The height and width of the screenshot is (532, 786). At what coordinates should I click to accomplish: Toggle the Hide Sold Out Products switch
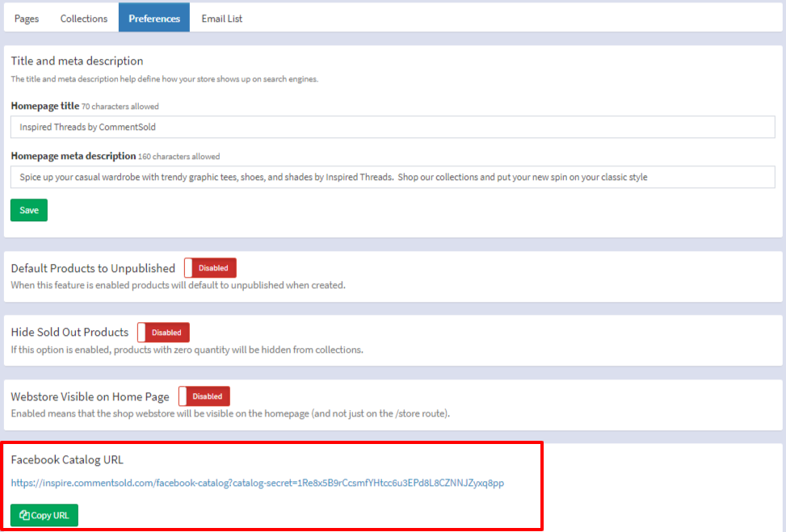(x=163, y=332)
